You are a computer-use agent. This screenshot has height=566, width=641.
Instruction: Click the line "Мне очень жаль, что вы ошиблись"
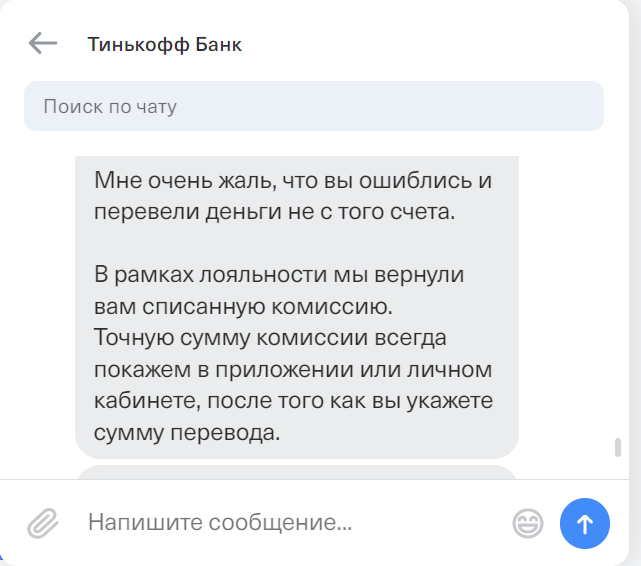point(293,181)
